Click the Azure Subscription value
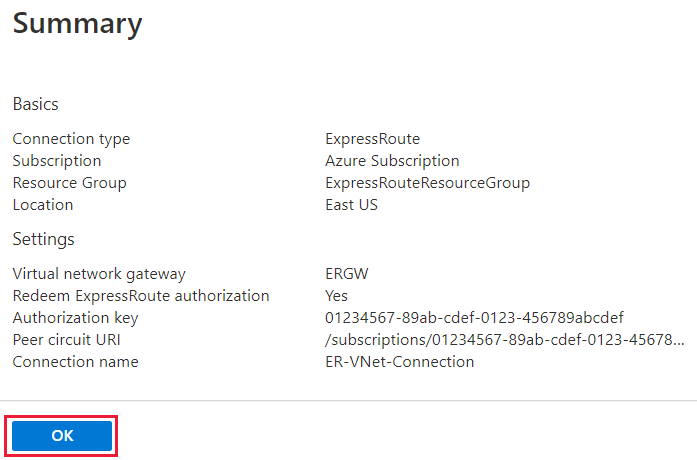This screenshot has height=460, width=697. [x=392, y=161]
